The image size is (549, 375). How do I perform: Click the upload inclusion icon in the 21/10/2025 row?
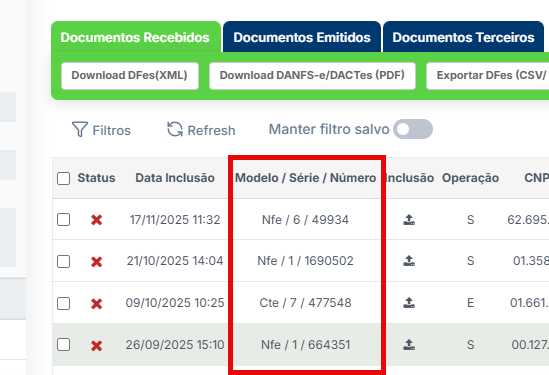pos(409,261)
